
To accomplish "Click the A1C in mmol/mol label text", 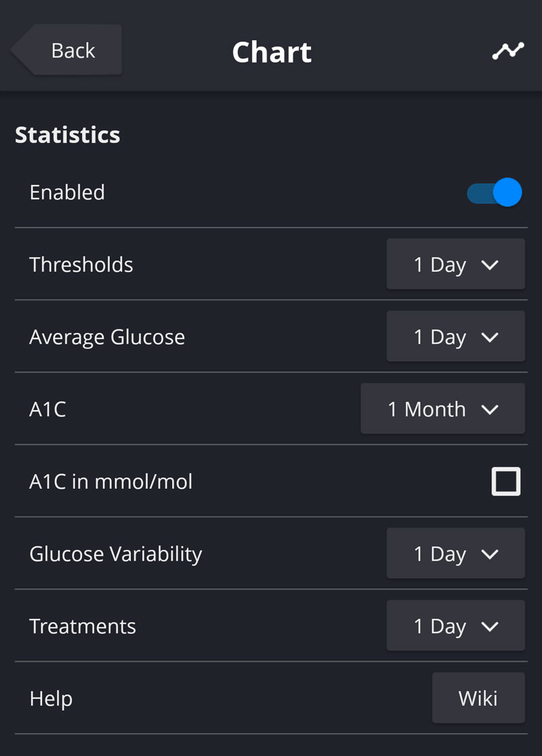I will tap(111, 482).
